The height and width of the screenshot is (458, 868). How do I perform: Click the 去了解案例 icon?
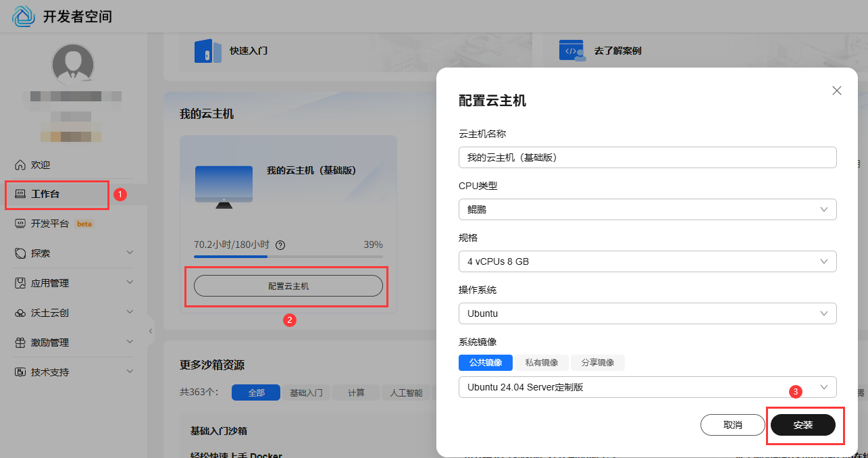(x=571, y=51)
